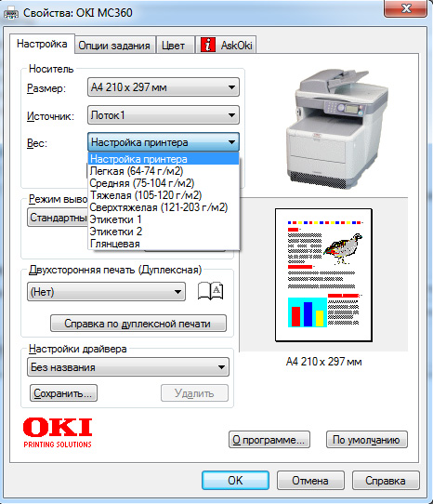Click the Сохранить... button
This screenshot has width=433, height=504.
pyautogui.click(x=63, y=393)
